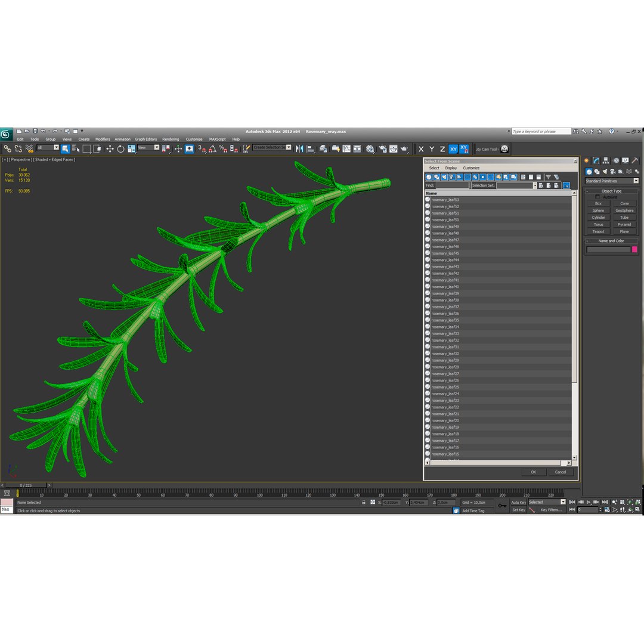Screen dimensions: 644x644
Task: Activate the Select and Rotate tool
Action: point(120,148)
